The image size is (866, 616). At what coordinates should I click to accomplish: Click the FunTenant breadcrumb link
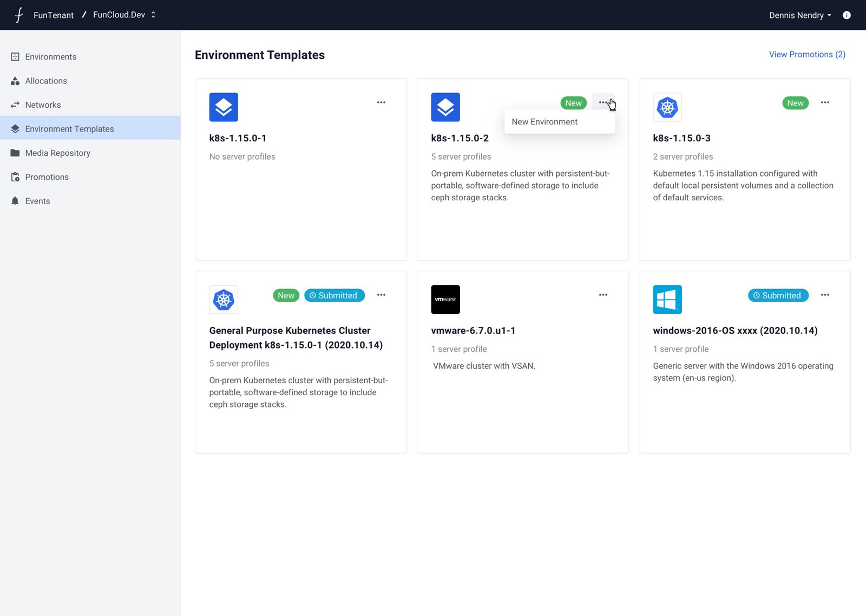[x=53, y=15]
